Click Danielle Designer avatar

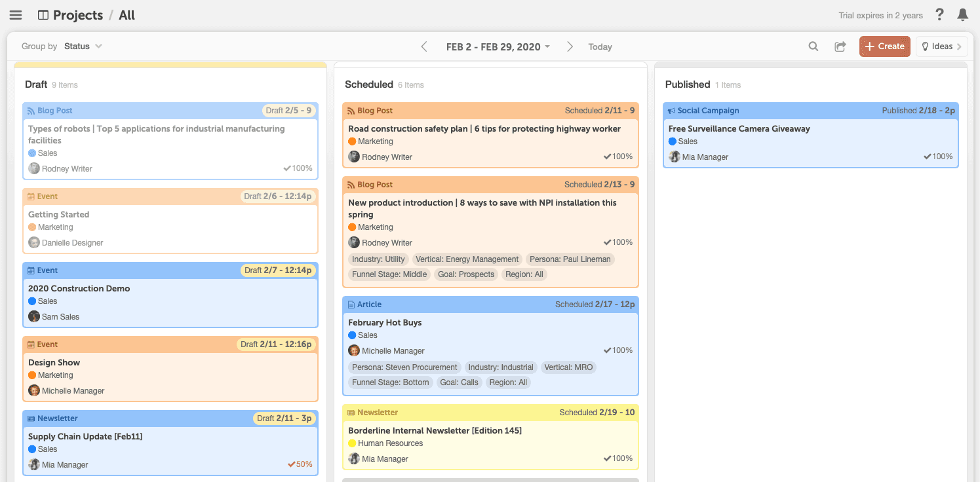pos(34,242)
